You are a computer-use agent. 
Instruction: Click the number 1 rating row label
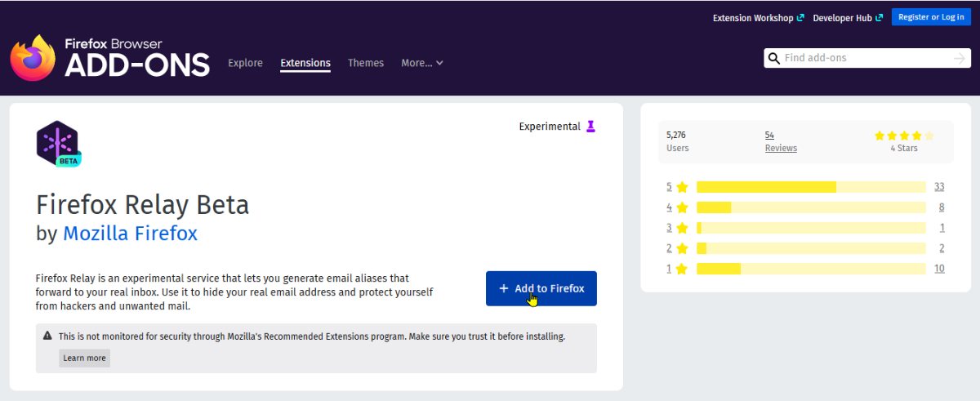point(669,269)
